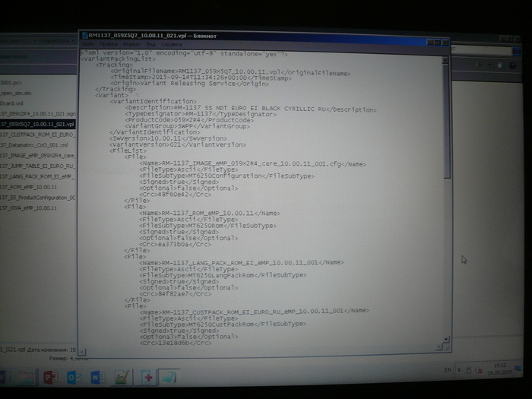
Task: Click the red antivirus tray icon
Action: (480, 371)
